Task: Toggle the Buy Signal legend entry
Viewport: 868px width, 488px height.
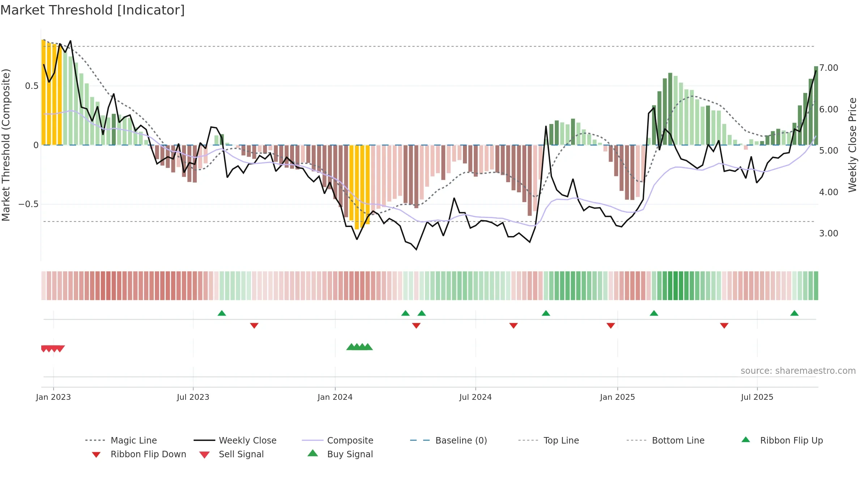Action: pyautogui.click(x=340, y=454)
